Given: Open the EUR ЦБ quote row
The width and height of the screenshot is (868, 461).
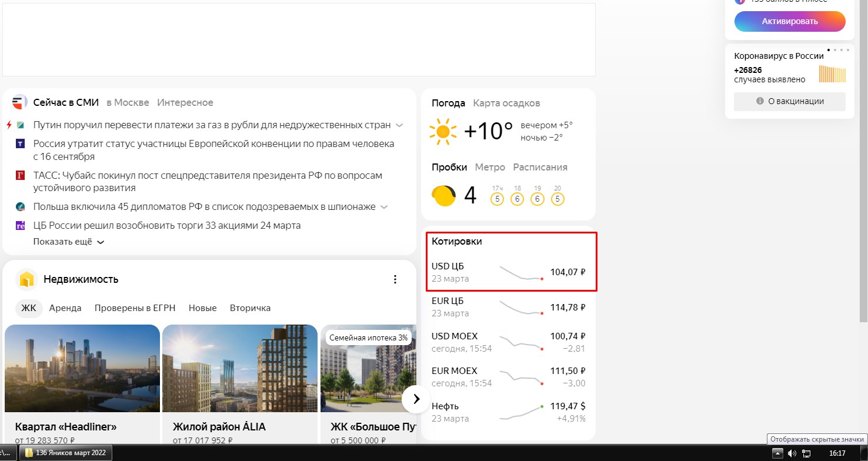Looking at the screenshot, I should pyautogui.click(x=509, y=307).
